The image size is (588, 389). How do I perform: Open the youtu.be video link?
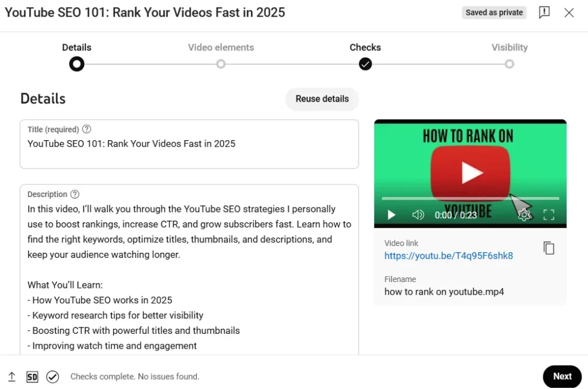pos(448,255)
